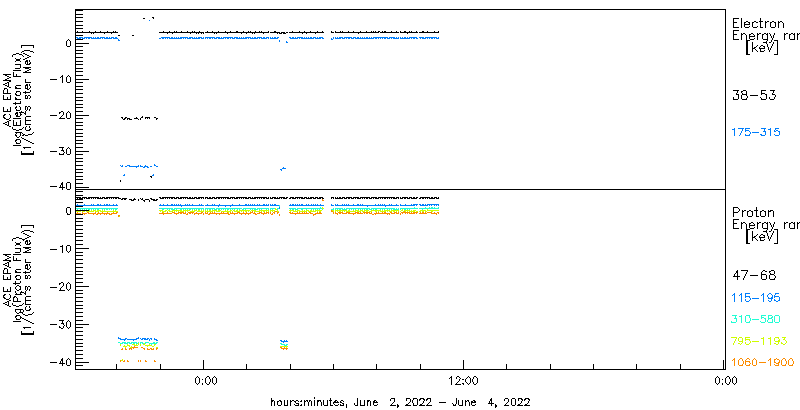Click the Electron legend heading
800x410 pixels.
758,23
